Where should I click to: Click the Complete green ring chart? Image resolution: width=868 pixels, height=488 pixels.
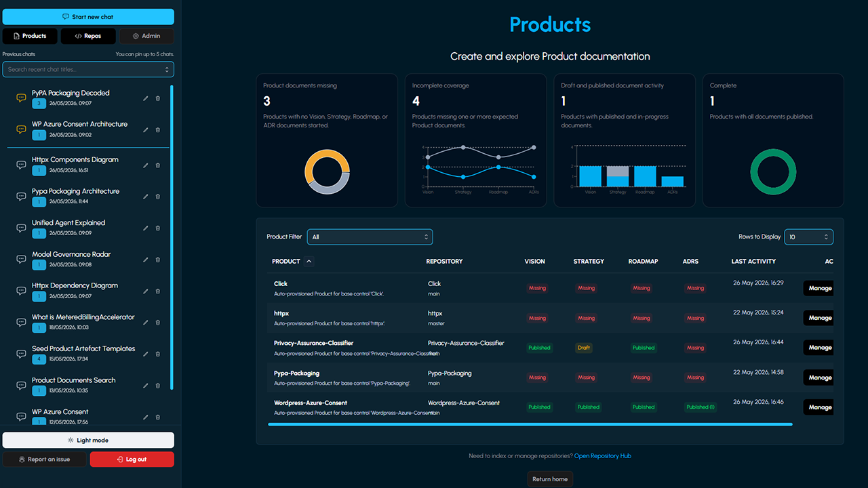773,172
